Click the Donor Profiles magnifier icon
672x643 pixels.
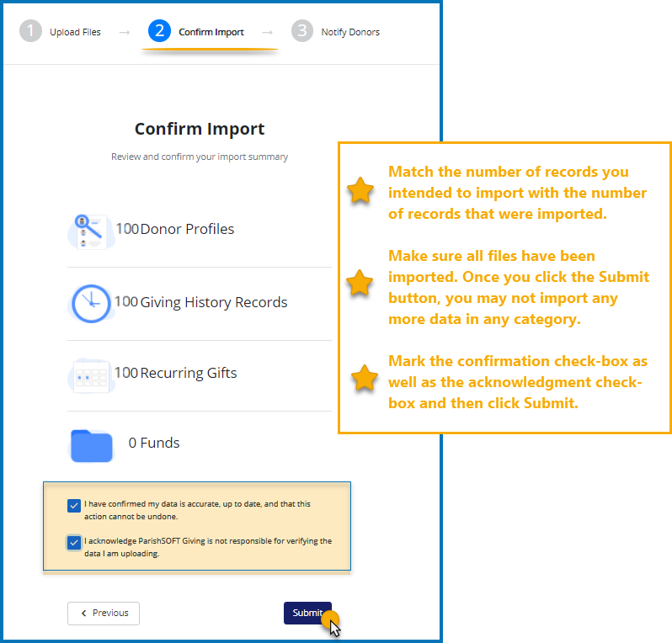(91, 231)
